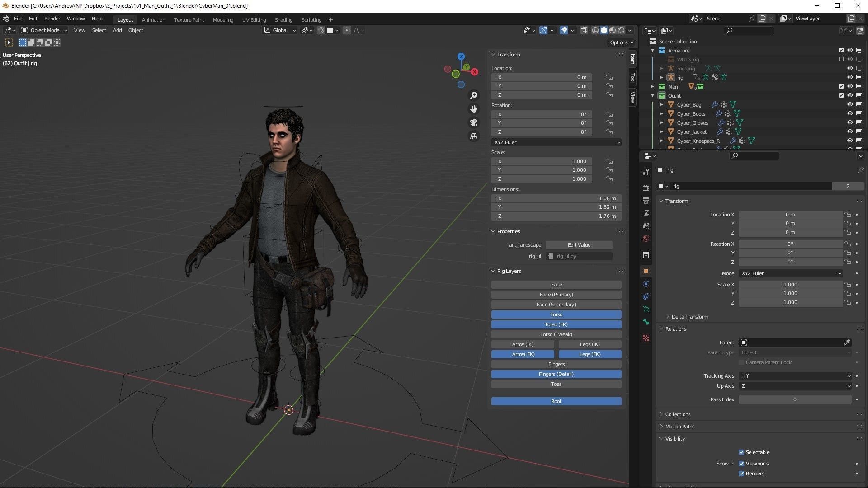Select material preview shading icon
This screenshot has height=488, width=868.
(613, 30)
